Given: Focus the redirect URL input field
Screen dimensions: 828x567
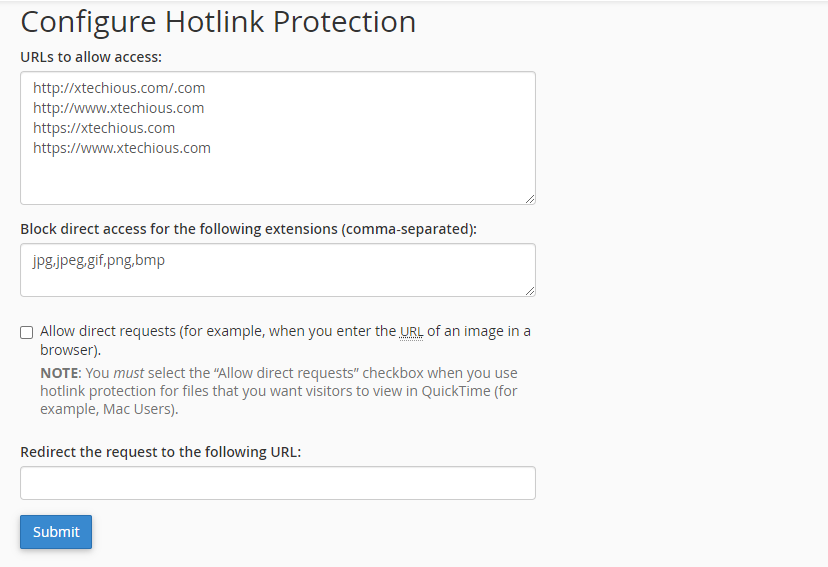Looking at the screenshot, I should (278, 483).
